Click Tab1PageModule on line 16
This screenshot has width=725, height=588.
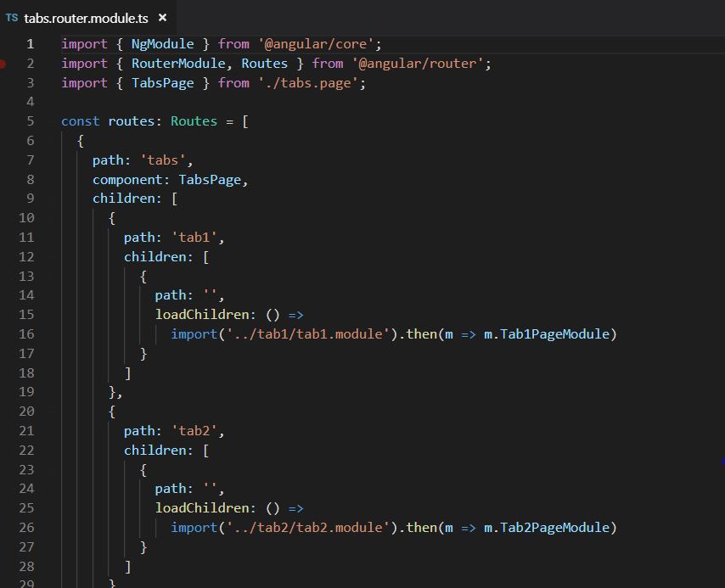click(558, 334)
